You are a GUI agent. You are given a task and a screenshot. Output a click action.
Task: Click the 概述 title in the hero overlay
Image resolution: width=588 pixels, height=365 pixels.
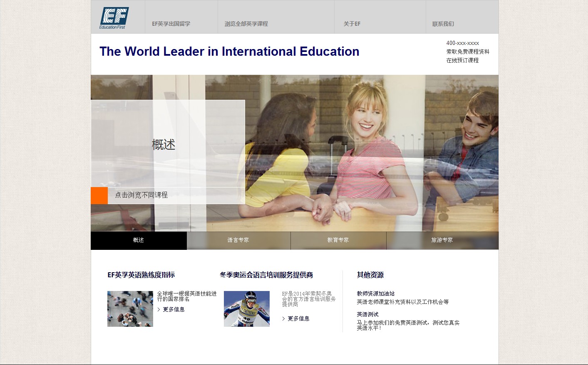(x=164, y=145)
